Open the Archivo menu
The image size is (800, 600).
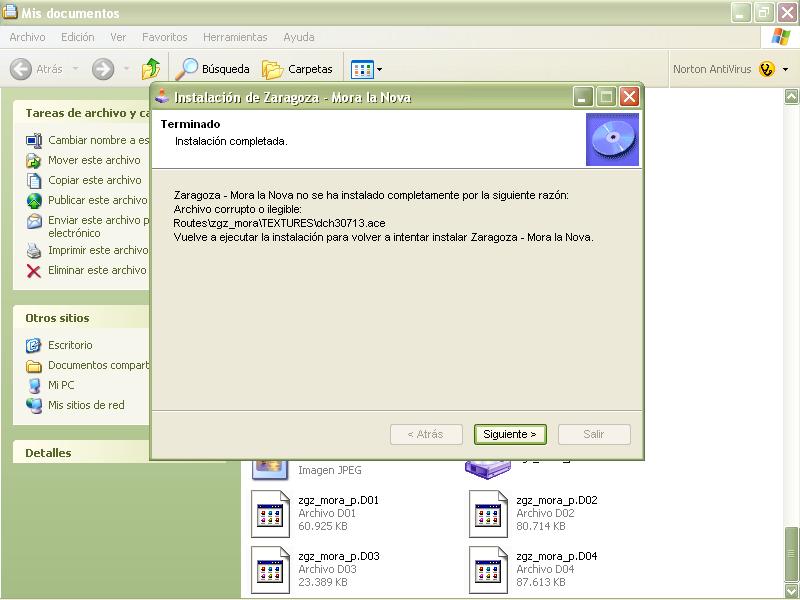point(27,37)
